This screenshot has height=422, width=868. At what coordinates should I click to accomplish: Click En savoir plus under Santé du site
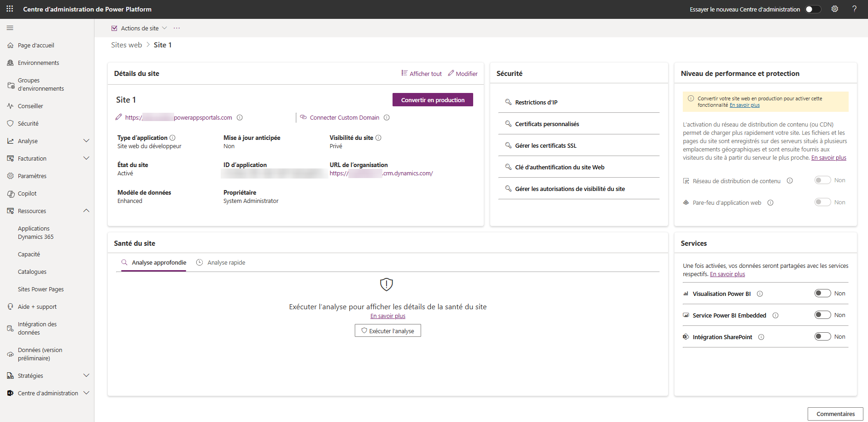(388, 316)
